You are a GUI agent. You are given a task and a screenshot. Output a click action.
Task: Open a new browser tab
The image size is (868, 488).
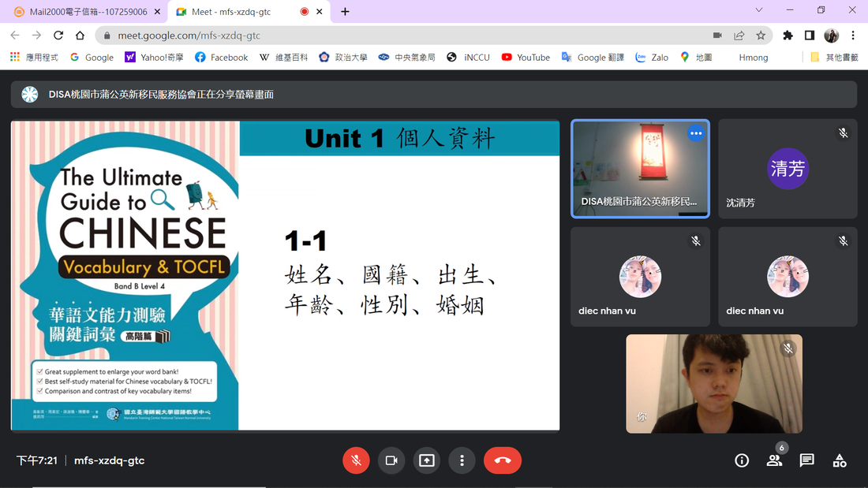pyautogui.click(x=345, y=12)
